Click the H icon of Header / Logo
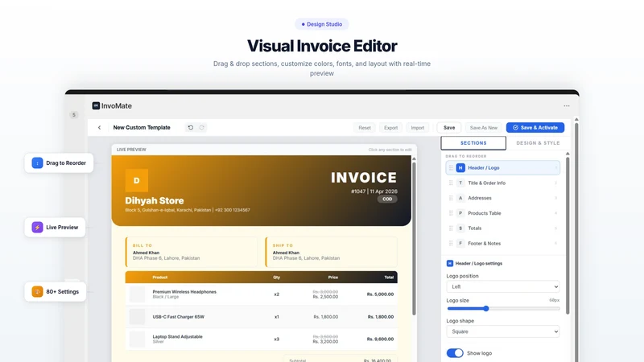This screenshot has height=362, width=644. (460, 168)
